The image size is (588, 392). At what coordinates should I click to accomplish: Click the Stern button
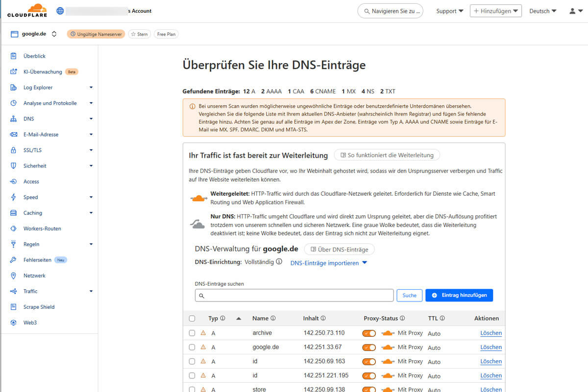[x=140, y=34]
